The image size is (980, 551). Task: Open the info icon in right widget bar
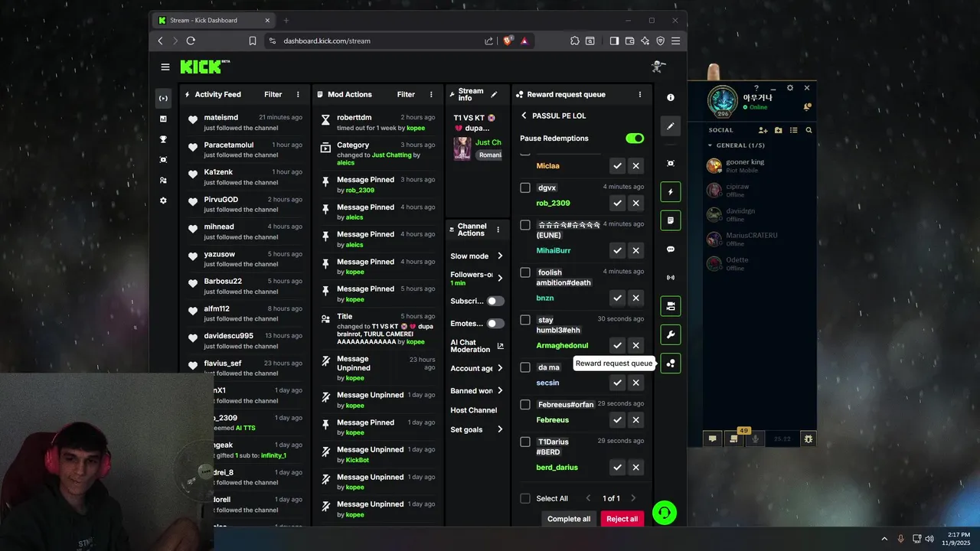click(x=671, y=97)
